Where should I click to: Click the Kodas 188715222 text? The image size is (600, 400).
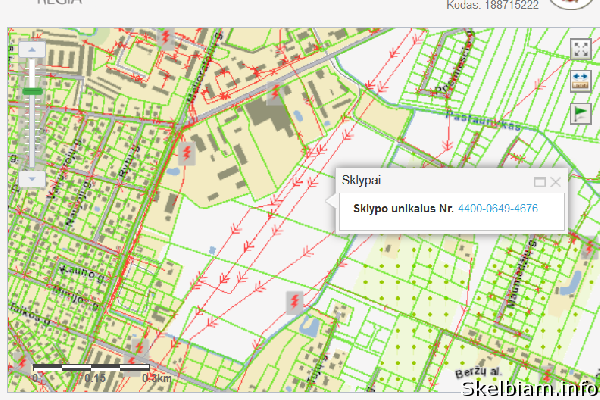point(492,5)
